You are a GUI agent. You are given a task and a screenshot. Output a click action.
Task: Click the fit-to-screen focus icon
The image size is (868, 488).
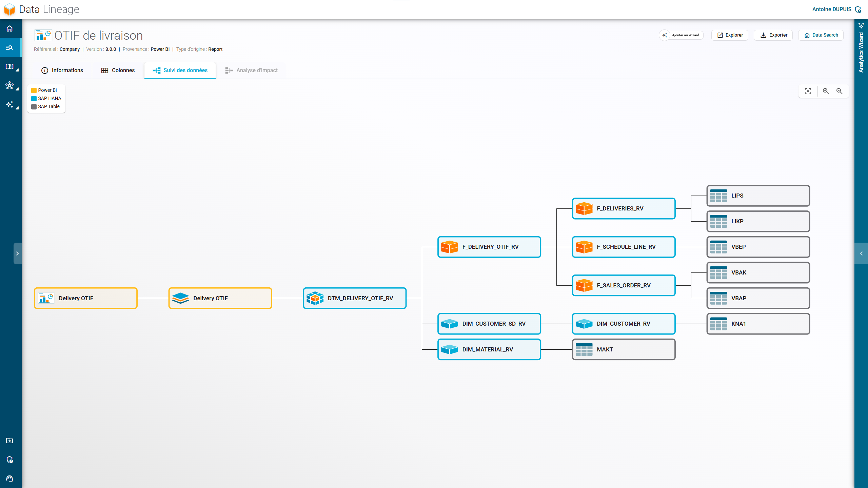tap(808, 91)
